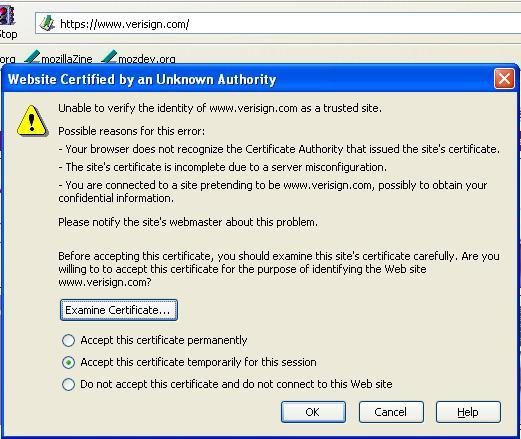Click the Stop toolbar icon
The height and width of the screenshot is (439, 521).
(x=7, y=16)
